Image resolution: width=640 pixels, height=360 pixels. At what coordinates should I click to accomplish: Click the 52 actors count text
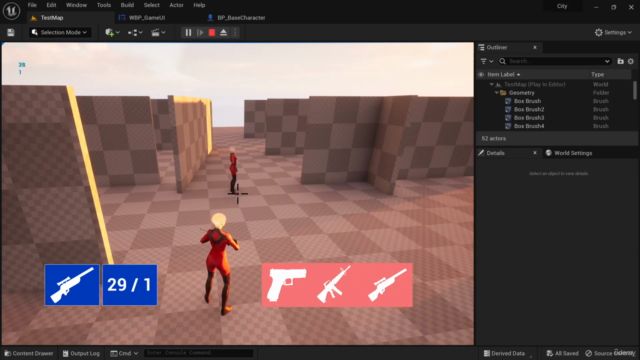coord(493,139)
